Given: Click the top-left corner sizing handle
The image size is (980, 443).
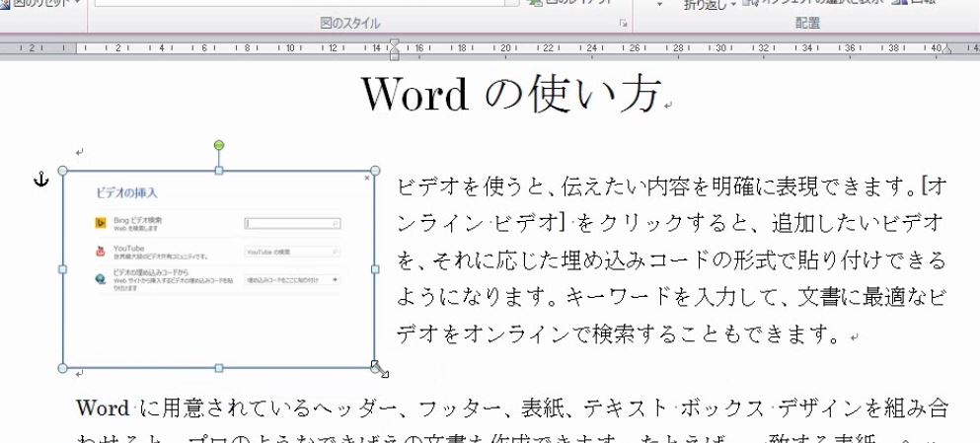Looking at the screenshot, I should (x=62, y=171).
